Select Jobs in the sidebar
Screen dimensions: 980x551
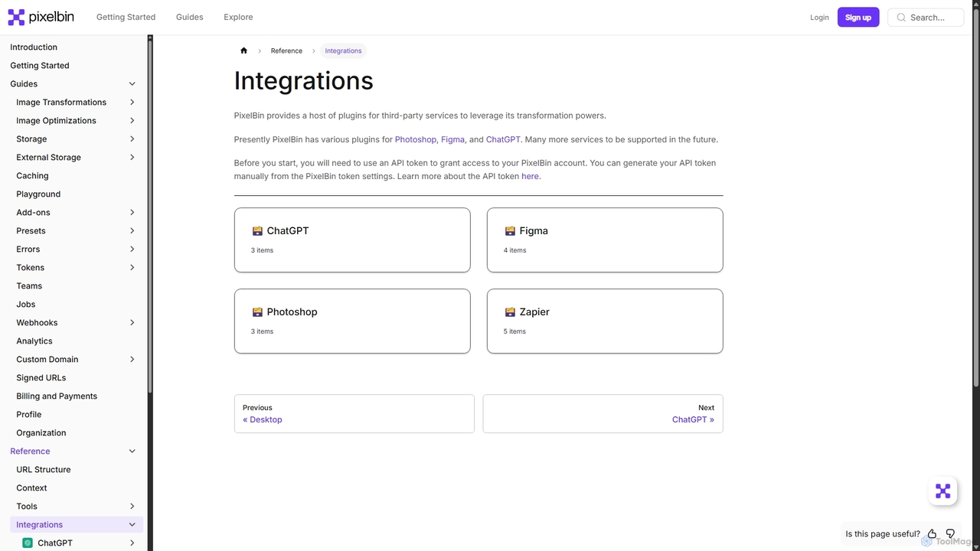tap(26, 305)
